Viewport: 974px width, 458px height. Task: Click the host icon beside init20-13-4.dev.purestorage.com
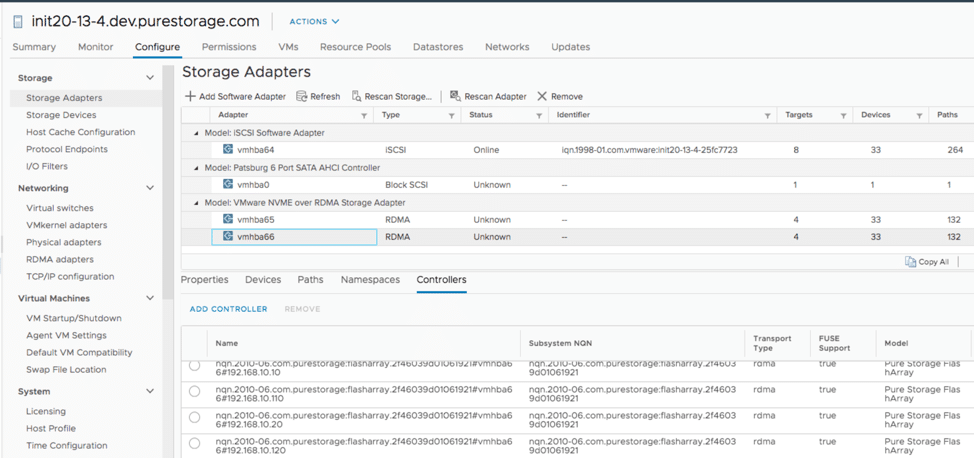18,22
